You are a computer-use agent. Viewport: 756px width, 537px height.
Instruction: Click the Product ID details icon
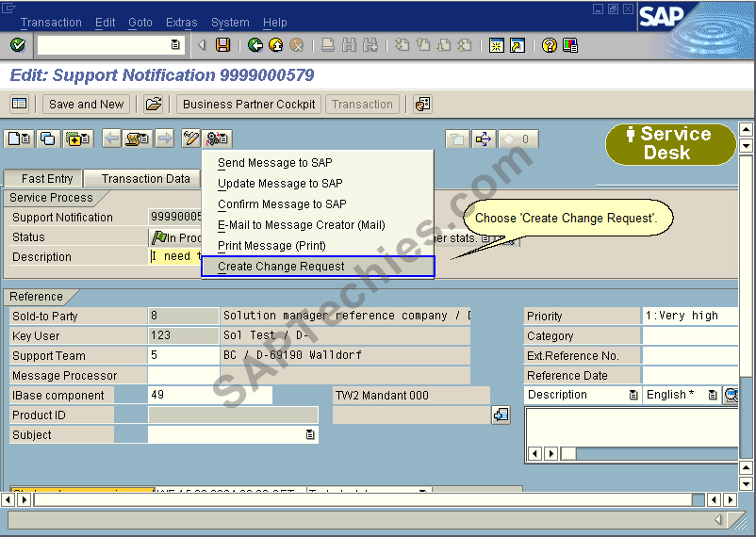coord(501,415)
